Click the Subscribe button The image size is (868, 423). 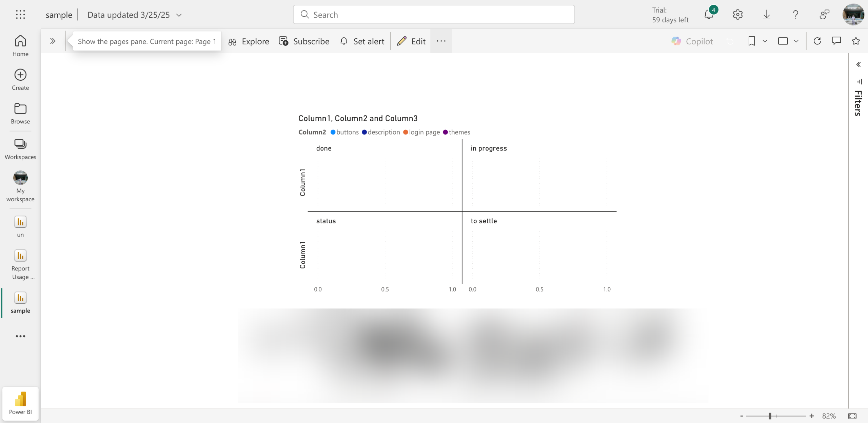tap(304, 41)
